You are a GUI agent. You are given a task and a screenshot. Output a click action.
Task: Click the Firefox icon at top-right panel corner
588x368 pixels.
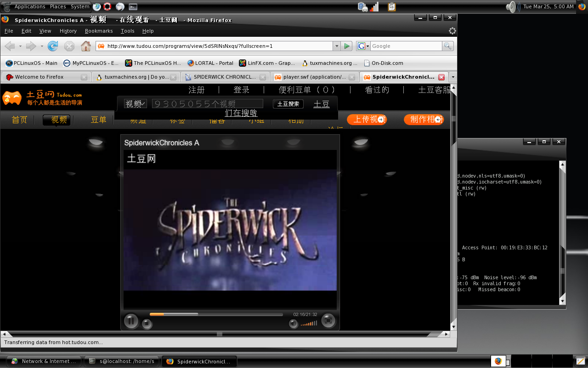pos(582,6)
